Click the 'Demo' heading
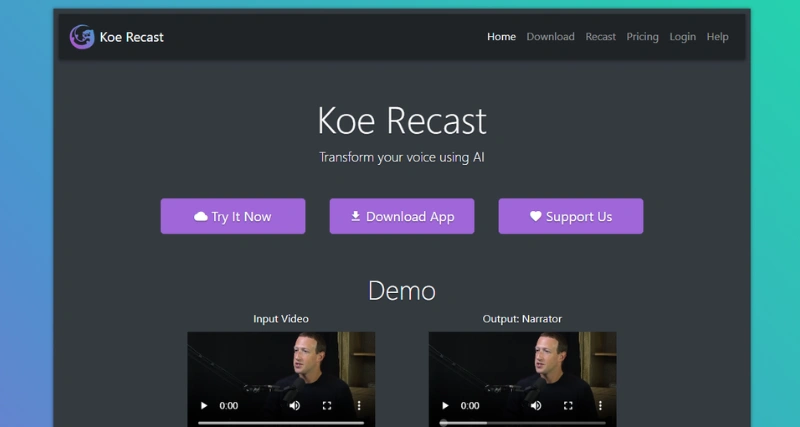Image resolution: width=800 pixels, height=427 pixels. 402,291
